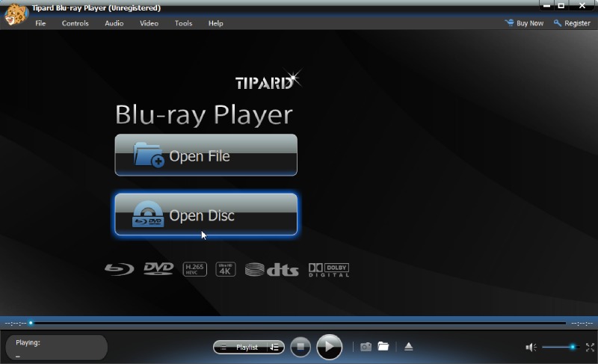598x364 pixels.
Task: Start playback with the play button
Action: coord(329,347)
